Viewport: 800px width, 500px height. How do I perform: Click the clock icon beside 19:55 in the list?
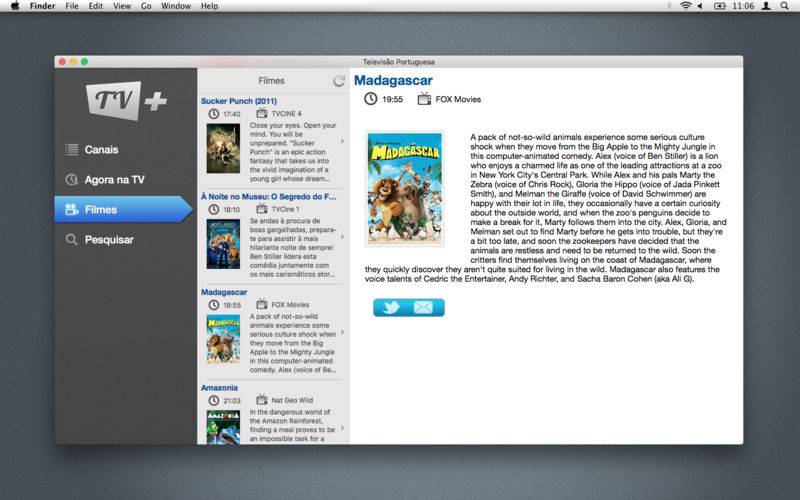coord(214,305)
